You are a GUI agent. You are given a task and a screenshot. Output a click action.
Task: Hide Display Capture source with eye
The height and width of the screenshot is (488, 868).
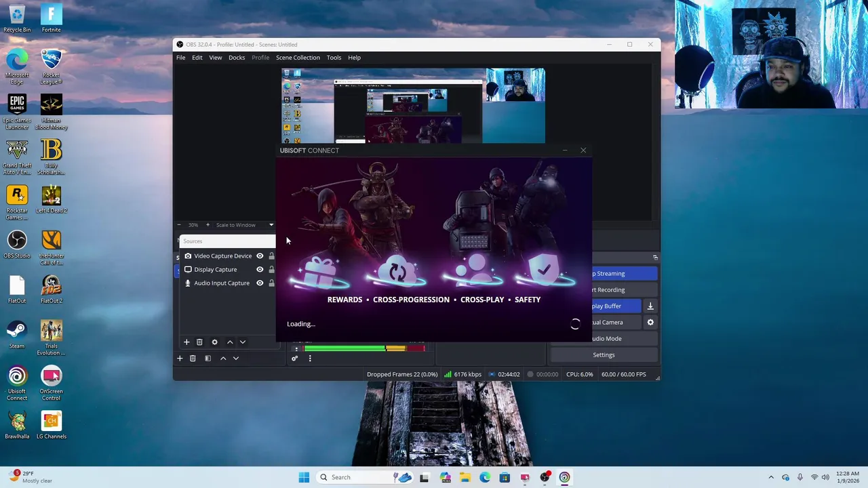pyautogui.click(x=260, y=270)
